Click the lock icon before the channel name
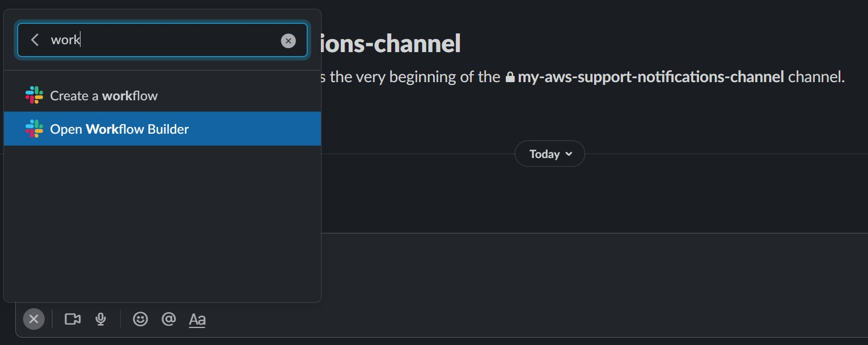Viewport: 868px width, 345px height. tap(510, 76)
